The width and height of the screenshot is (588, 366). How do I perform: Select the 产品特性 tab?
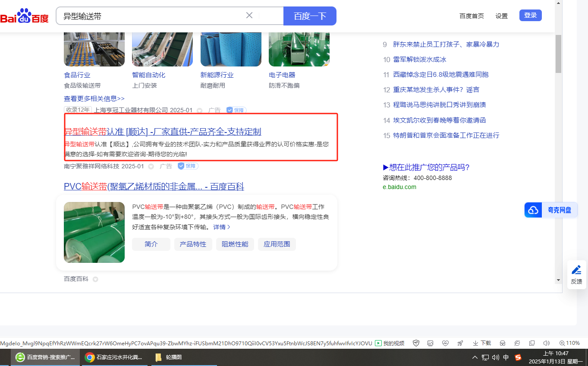[x=193, y=244]
